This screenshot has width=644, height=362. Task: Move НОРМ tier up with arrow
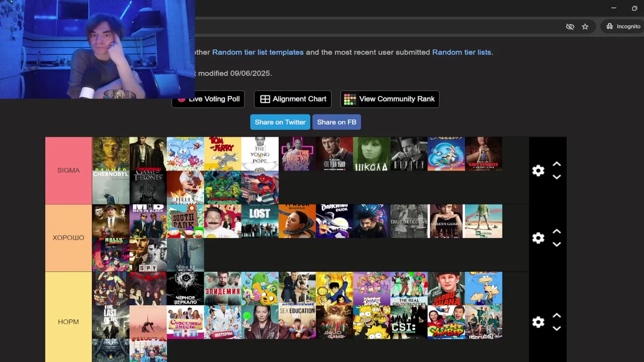[x=556, y=315]
